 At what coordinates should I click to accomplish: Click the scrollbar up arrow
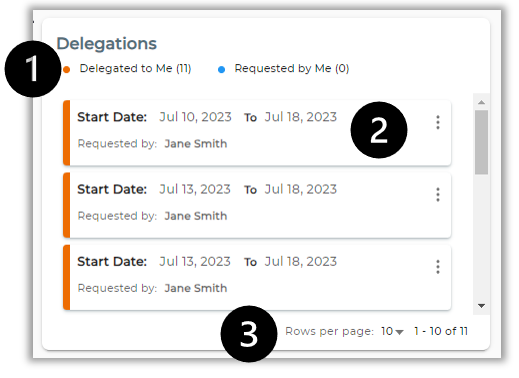(x=481, y=102)
